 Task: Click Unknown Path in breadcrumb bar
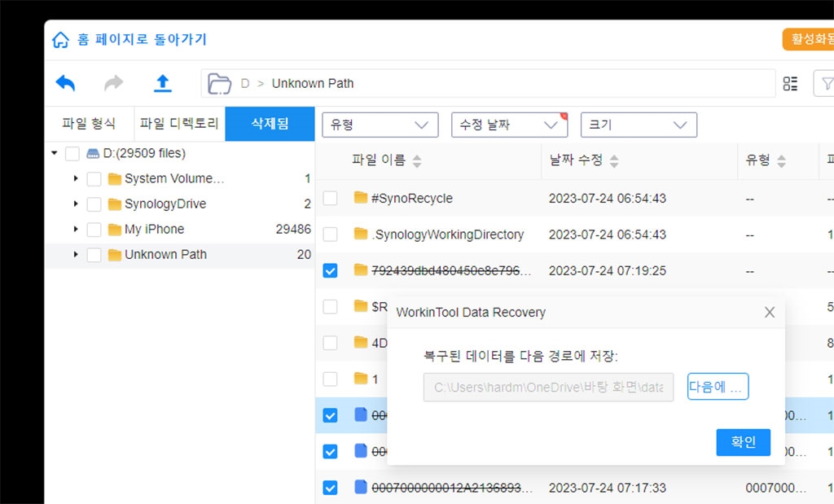(x=312, y=84)
